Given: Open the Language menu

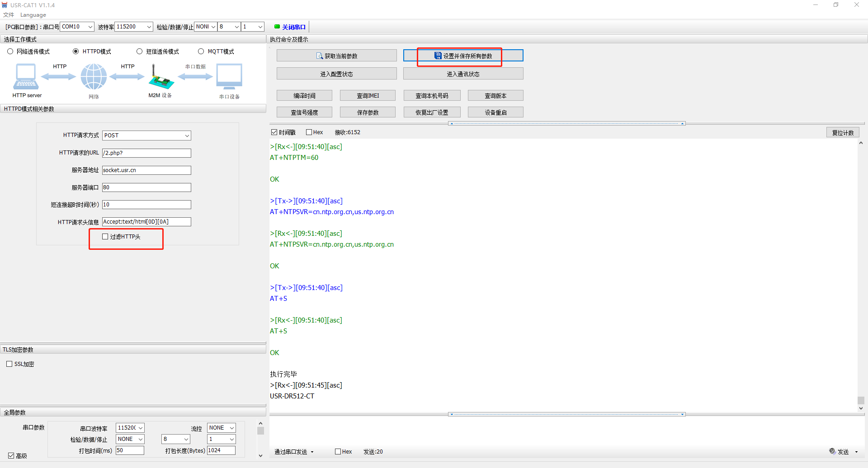Looking at the screenshot, I should click(x=33, y=15).
